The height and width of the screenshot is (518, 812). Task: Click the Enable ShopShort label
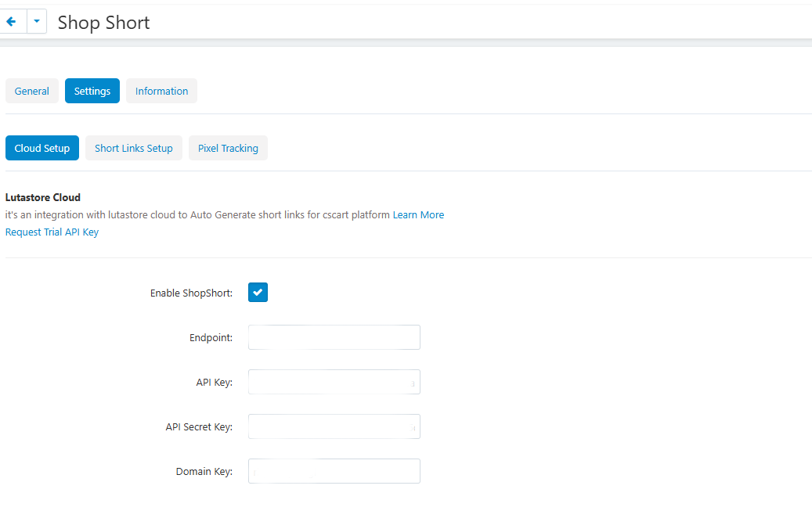click(191, 293)
